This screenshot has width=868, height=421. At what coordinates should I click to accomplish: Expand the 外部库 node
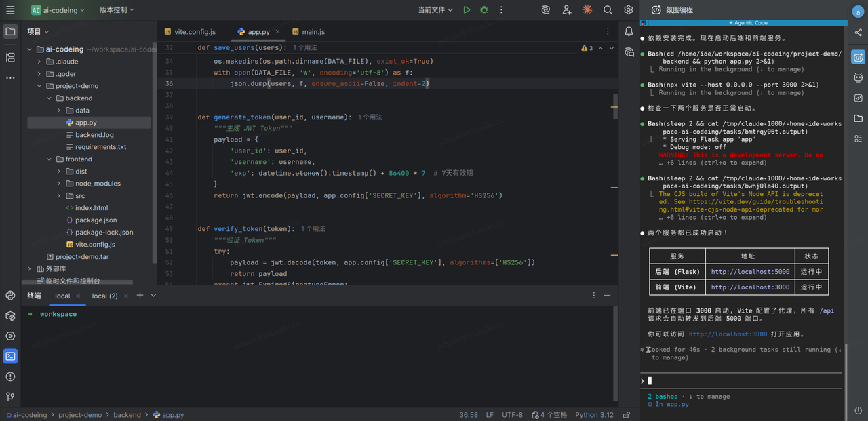31,269
